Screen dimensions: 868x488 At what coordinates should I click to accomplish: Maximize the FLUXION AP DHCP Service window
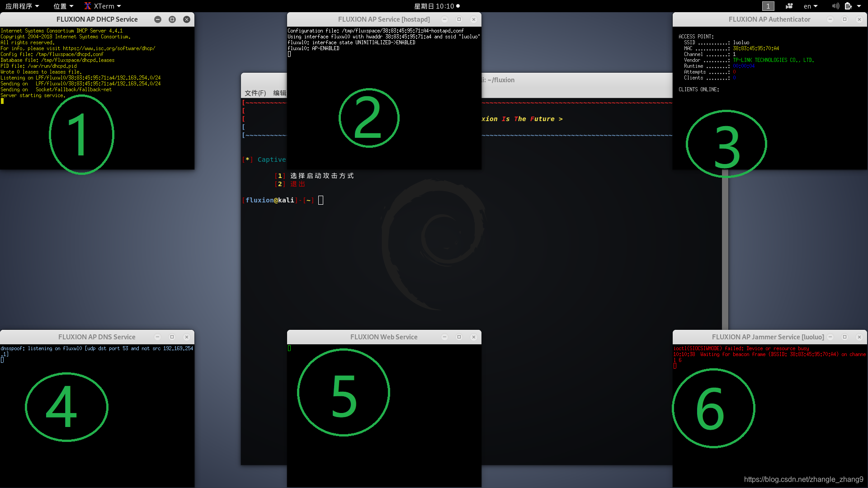(172, 19)
